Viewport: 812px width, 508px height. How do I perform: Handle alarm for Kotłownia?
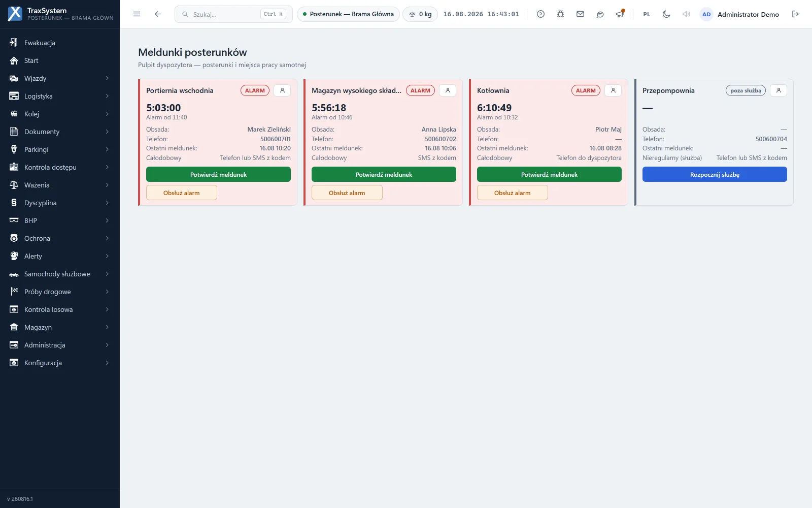click(x=512, y=193)
